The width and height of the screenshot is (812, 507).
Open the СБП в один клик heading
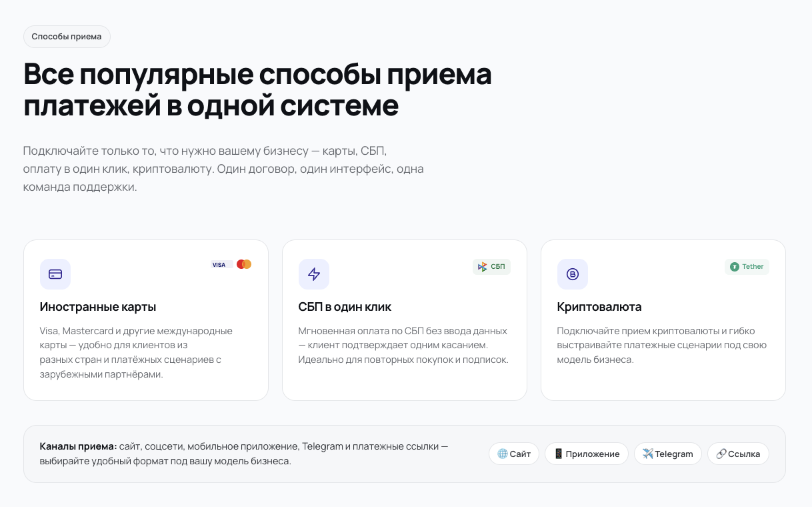345,307
